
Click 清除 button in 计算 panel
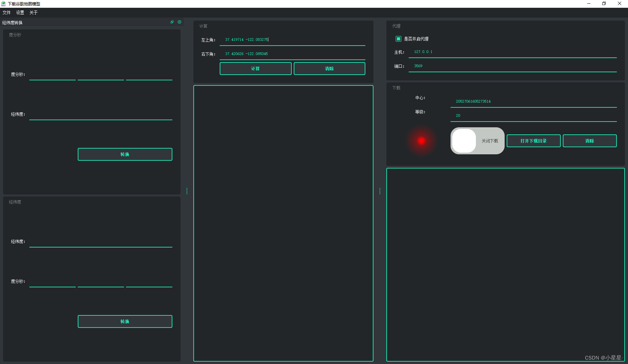tap(330, 69)
